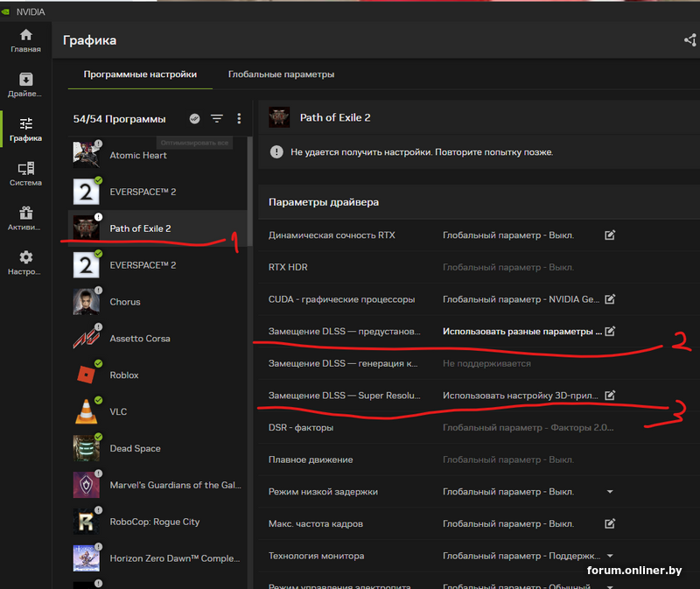The image size is (700, 589).
Task: Expand Режим управления электропитанием dropdown
Action: coord(610,585)
